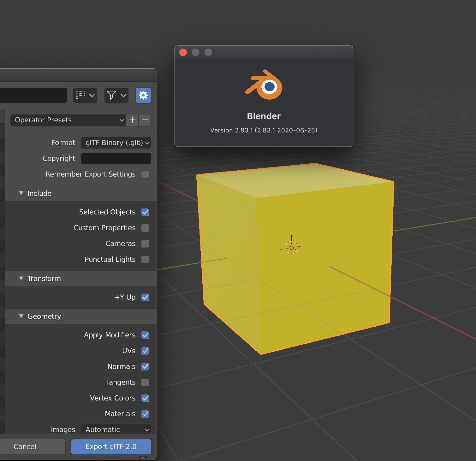Close the Blender about window
The width and height of the screenshot is (476, 461).
[x=183, y=52]
